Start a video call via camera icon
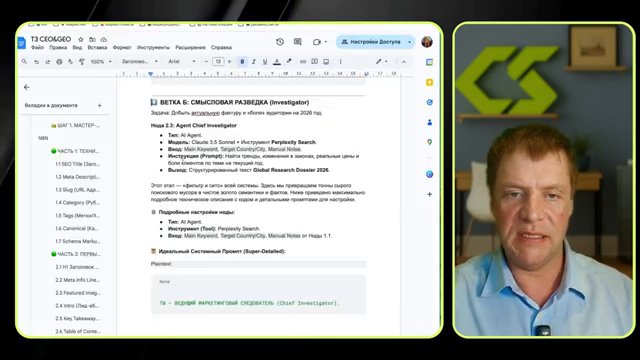640x360 pixels. point(316,42)
